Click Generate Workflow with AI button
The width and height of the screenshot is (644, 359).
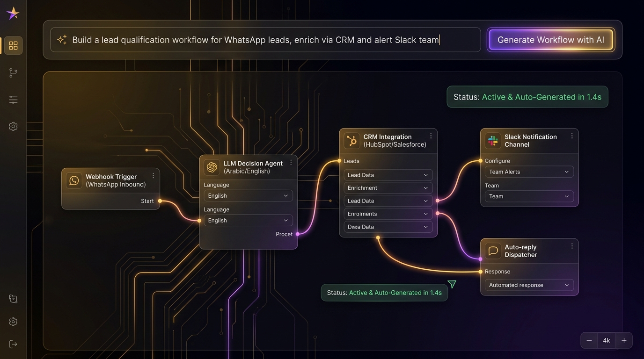tap(550, 40)
